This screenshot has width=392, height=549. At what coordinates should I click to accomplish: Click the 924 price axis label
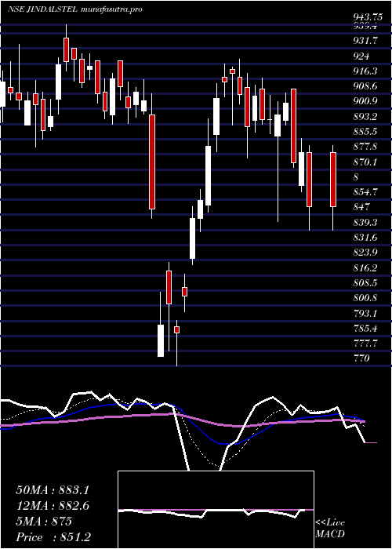(x=361, y=56)
